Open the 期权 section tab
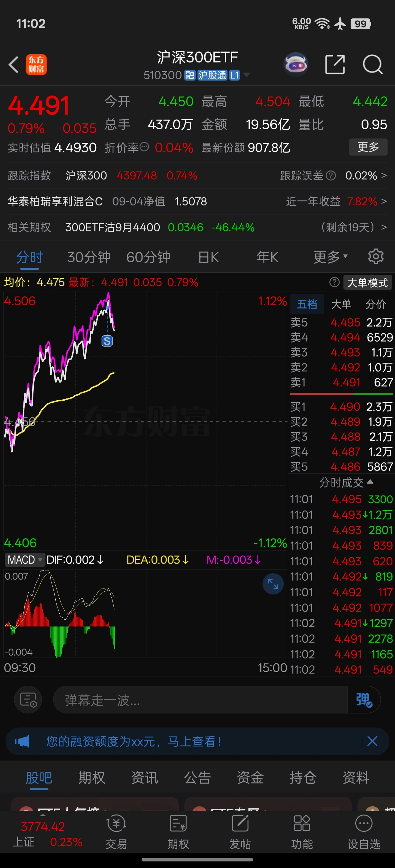Viewport: 395px width, 868px height. coord(92,777)
